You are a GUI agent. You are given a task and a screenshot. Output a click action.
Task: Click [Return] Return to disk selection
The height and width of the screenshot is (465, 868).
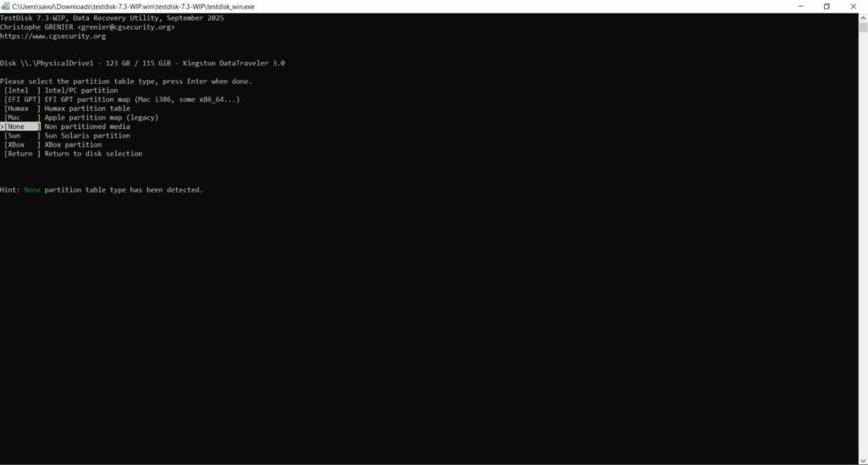point(73,154)
